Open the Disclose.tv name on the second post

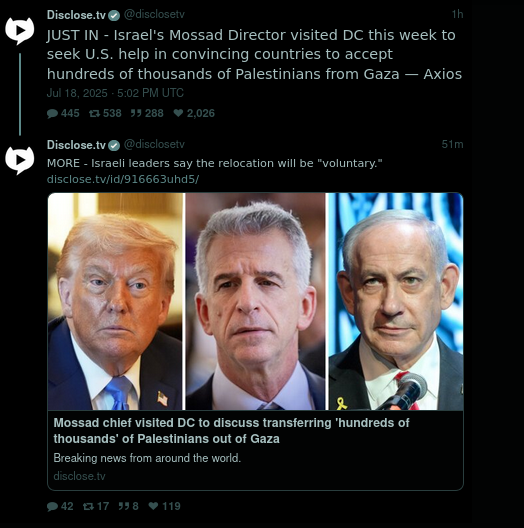coord(76,145)
